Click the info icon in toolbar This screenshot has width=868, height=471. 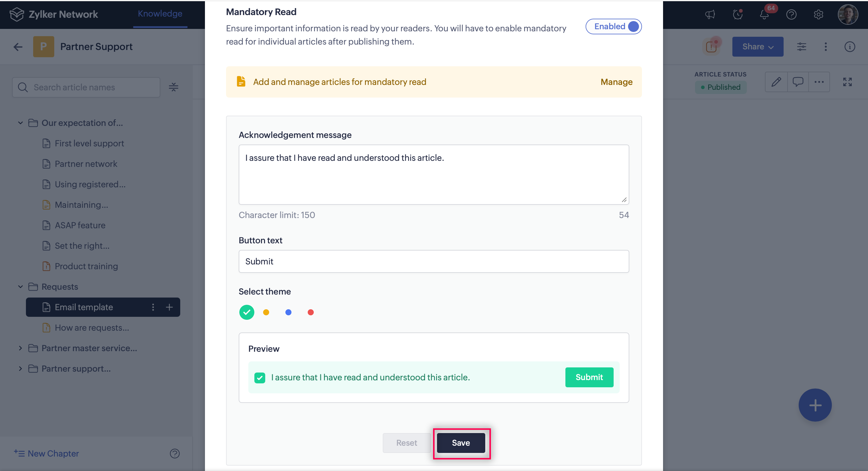850,47
